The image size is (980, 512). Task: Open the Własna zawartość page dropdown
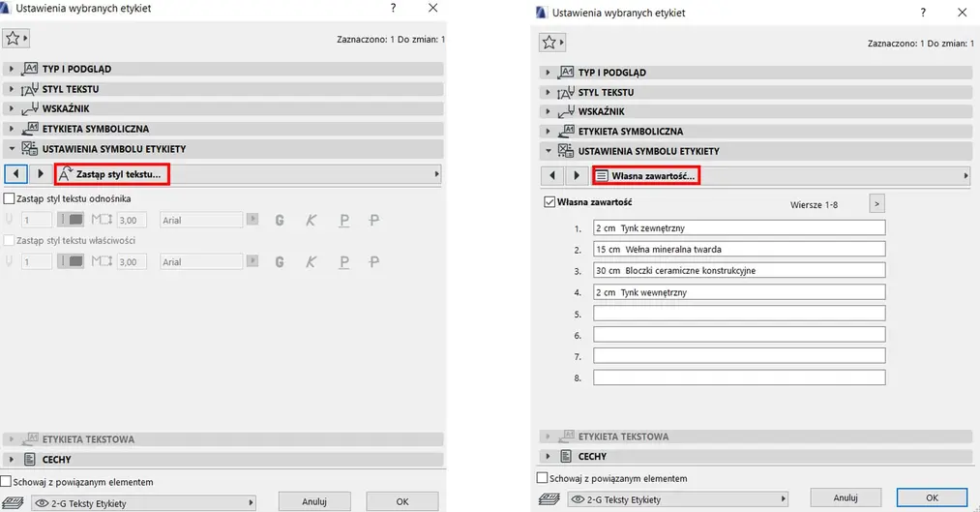[x=781, y=176]
